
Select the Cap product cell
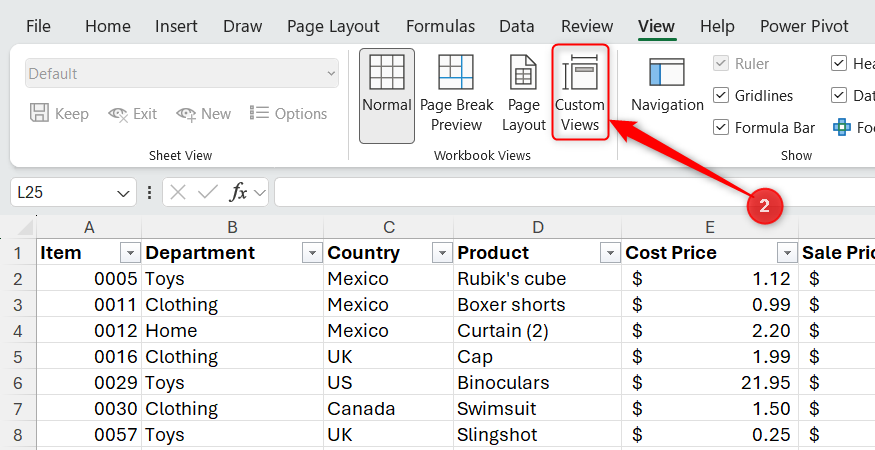pos(537,356)
